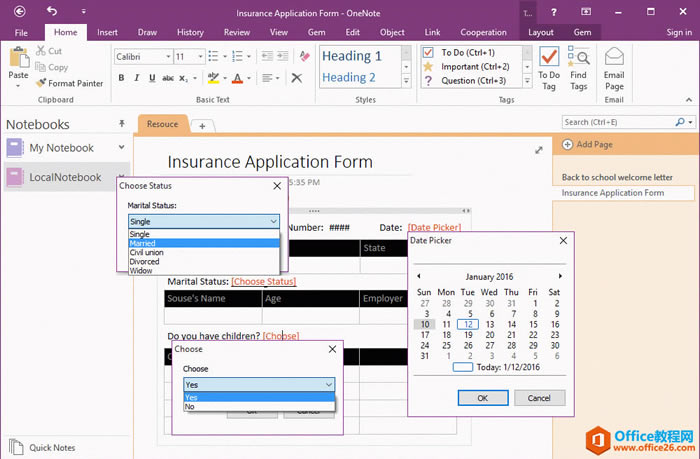
Task: Select January 12 in the calendar
Action: point(468,324)
